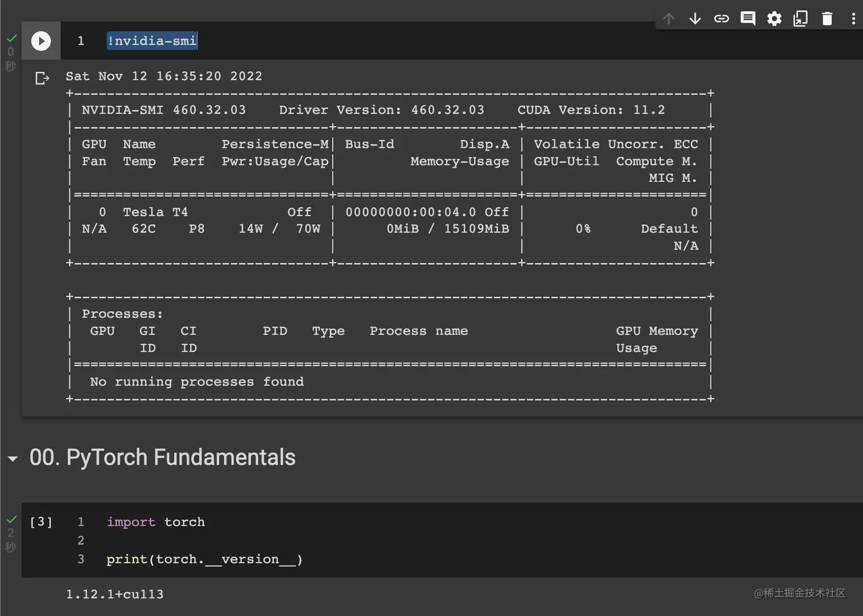Move cell up with the arrow icon
The height and width of the screenshot is (616, 863).
[669, 19]
